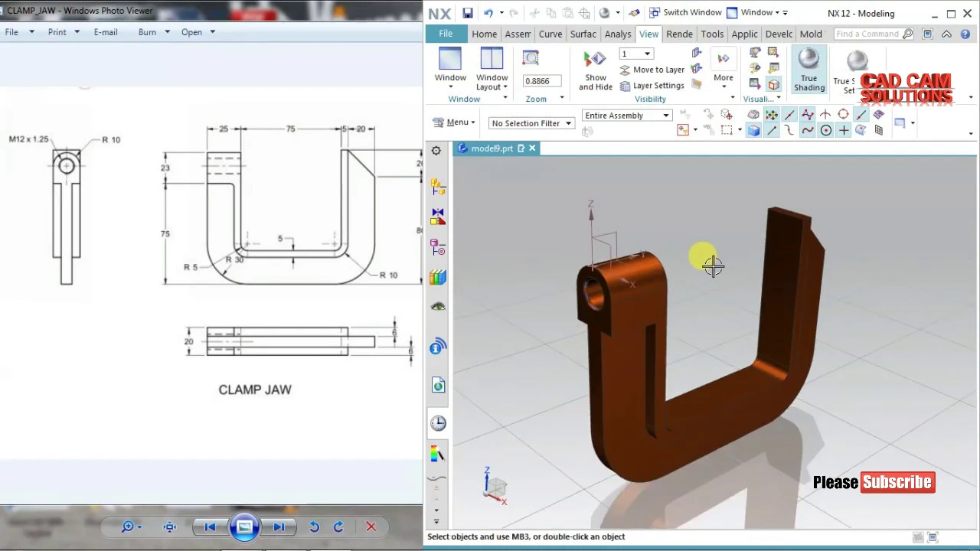The height and width of the screenshot is (551, 980).
Task: Open the Print menu in Photo Viewer
Action: pos(64,32)
